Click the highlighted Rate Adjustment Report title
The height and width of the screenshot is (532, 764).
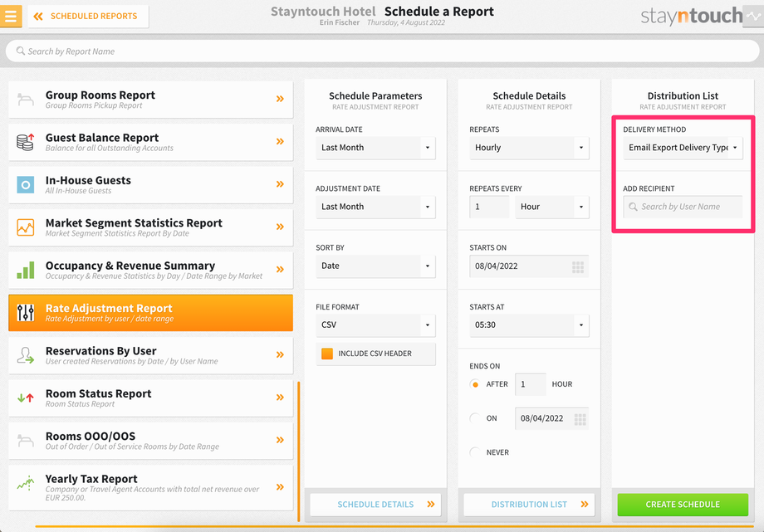(x=109, y=309)
